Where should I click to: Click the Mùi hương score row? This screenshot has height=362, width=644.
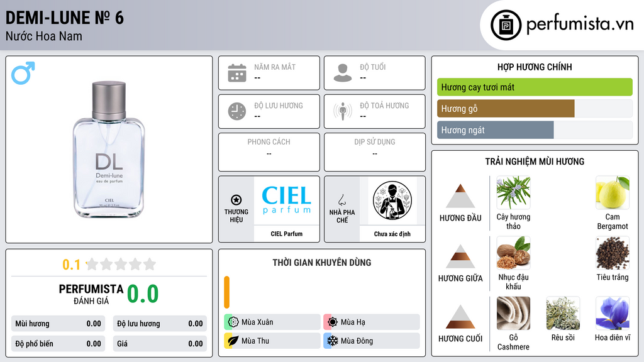58,324
